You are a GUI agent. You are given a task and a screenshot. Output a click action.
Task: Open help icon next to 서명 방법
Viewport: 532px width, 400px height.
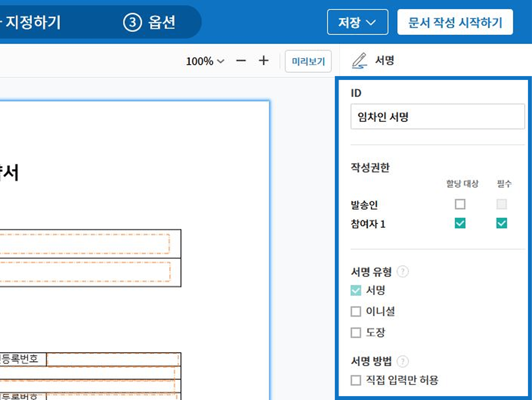(x=403, y=361)
